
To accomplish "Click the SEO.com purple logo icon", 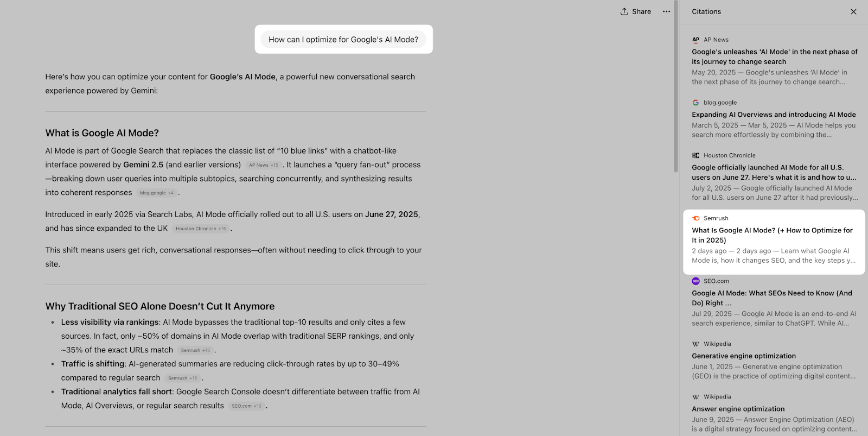I will pos(696,281).
